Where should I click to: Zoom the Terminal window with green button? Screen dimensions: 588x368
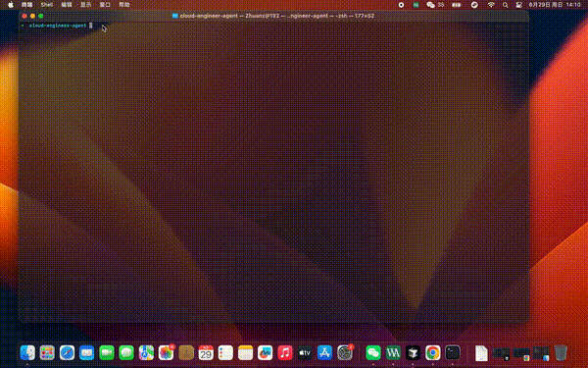[x=41, y=16]
